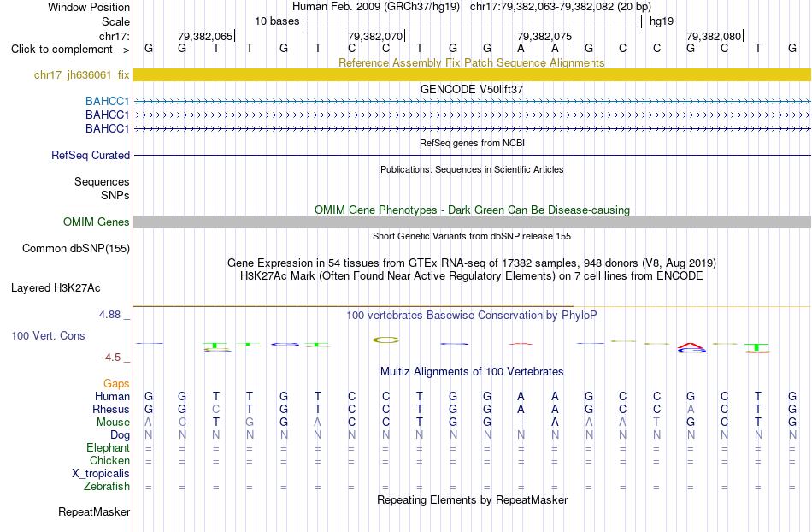
Task: Click the 'Elephant' species row label
Action: point(108,447)
